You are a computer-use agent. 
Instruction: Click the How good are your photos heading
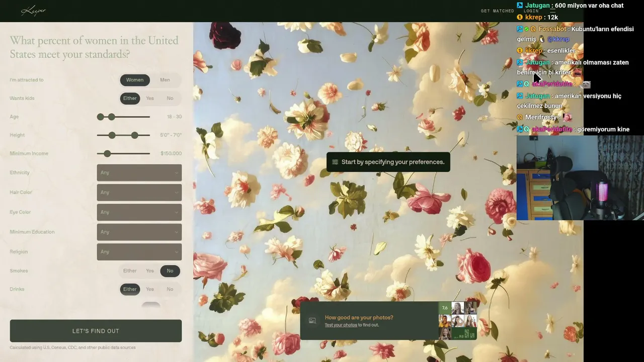359,317
